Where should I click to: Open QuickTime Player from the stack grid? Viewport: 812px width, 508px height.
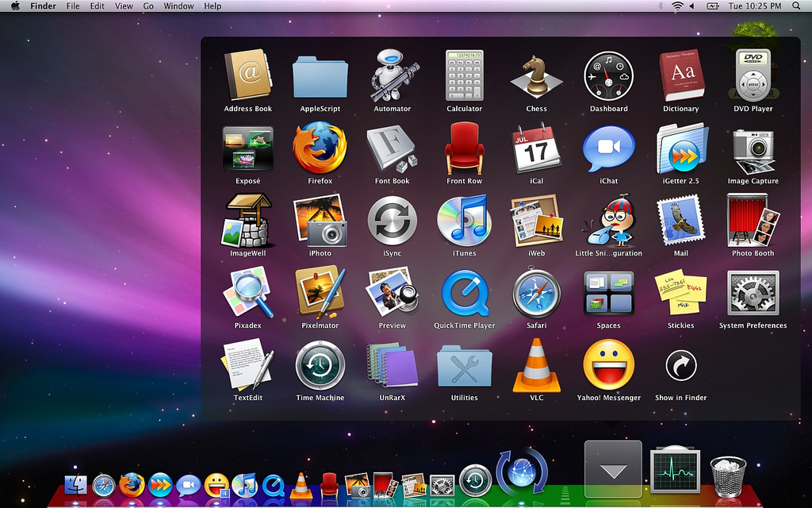465,292
